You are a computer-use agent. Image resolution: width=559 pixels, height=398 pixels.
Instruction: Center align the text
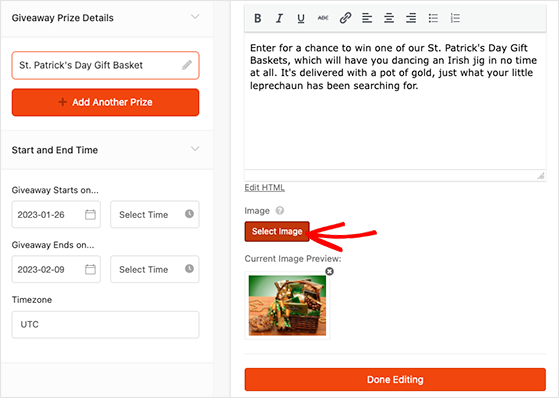389,18
